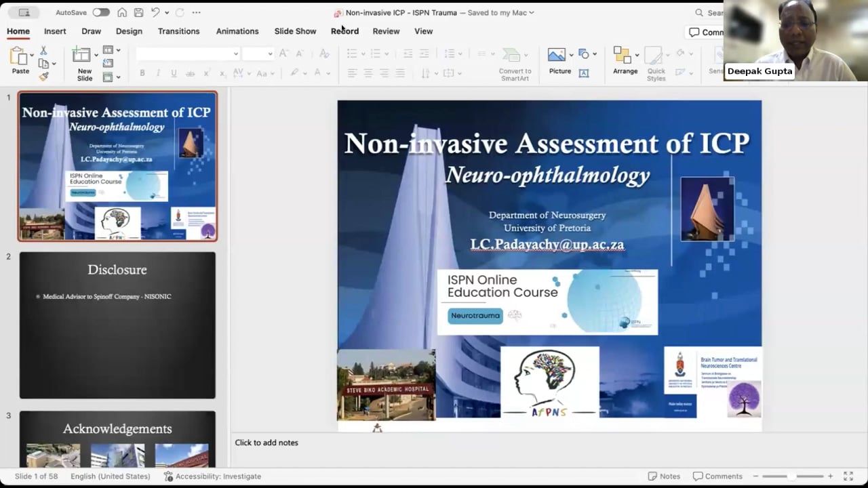Toggle Underline formatting

click(x=174, y=73)
